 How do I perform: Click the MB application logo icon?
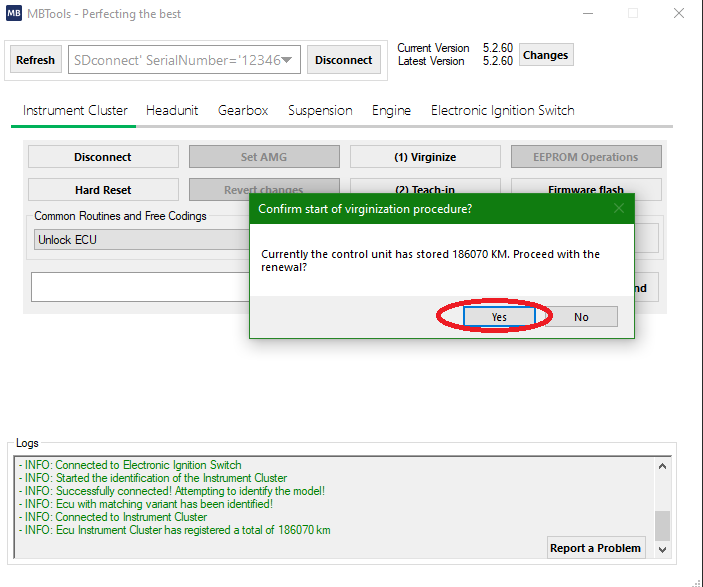point(15,15)
